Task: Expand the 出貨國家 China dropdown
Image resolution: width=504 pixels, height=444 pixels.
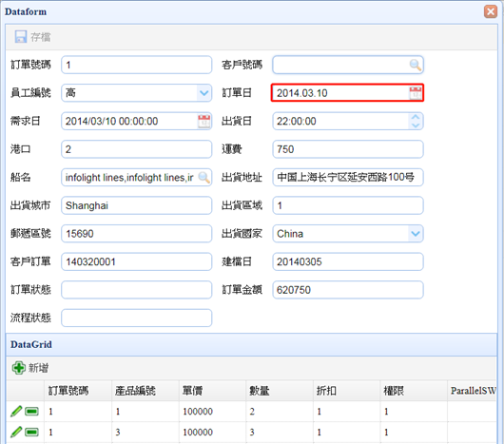Action: coord(416,234)
